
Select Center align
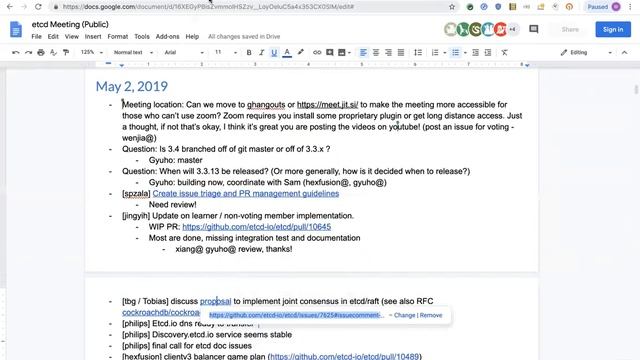(376, 52)
